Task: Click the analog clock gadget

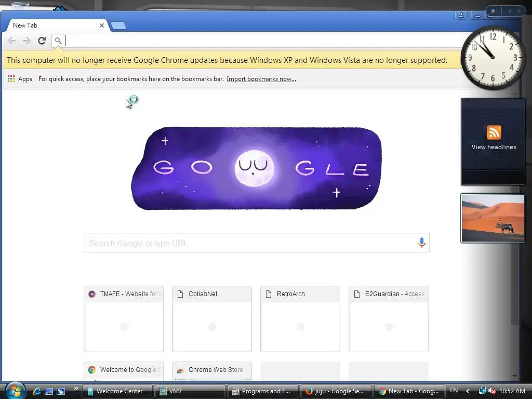Action: coord(493,58)
